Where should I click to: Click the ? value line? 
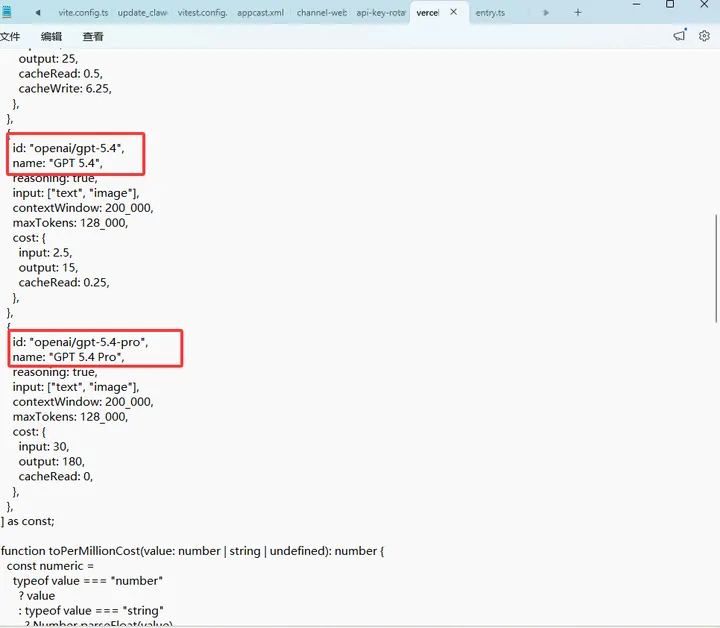(x=37, y=595)
